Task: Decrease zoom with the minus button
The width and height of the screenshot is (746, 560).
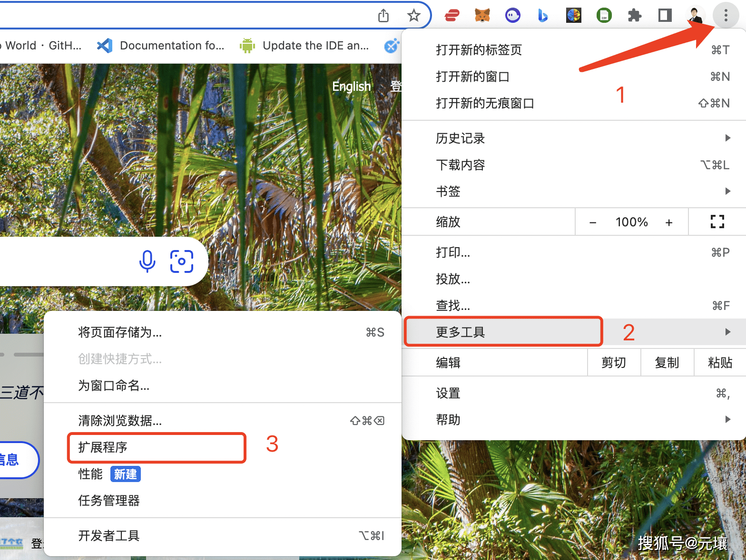Action: (593, 222)
